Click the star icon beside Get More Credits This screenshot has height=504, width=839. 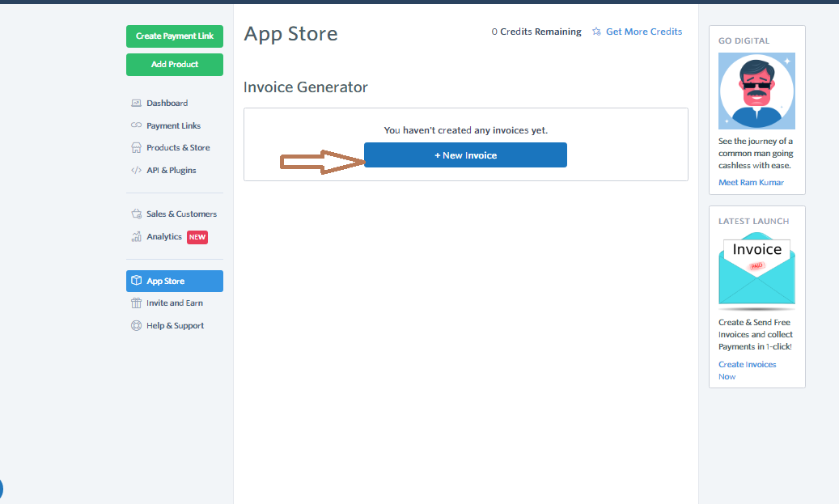[596, 32]
